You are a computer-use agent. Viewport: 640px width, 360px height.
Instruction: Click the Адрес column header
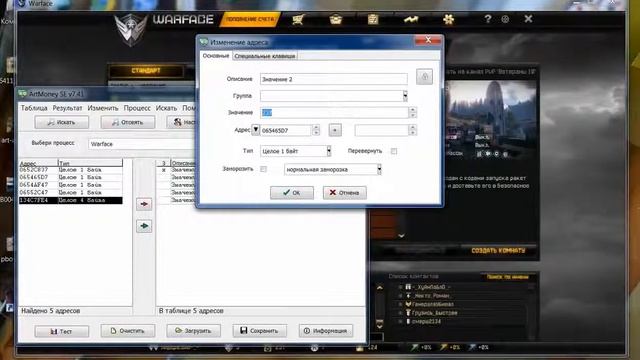click(38, 163)
